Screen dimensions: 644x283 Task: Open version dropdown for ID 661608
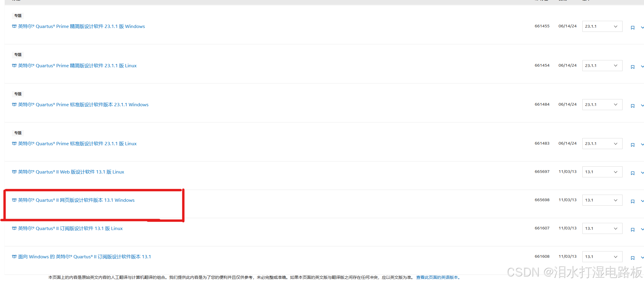(x=602, y=257)
